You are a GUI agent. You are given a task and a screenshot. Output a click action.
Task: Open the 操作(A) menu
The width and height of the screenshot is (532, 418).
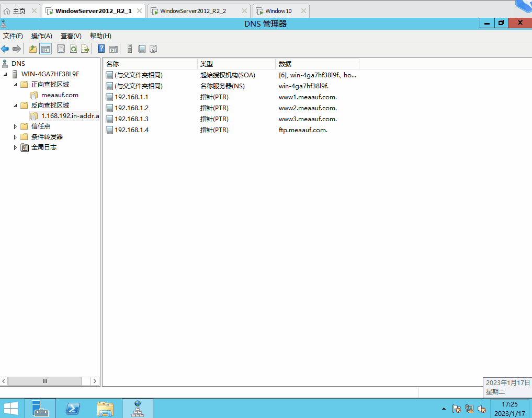(x=42, y=36)
